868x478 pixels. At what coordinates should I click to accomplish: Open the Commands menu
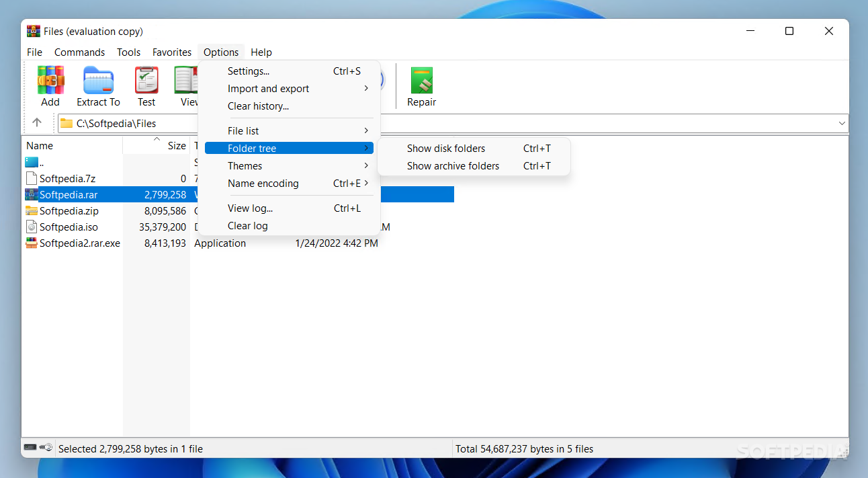[x=79, y=52]
